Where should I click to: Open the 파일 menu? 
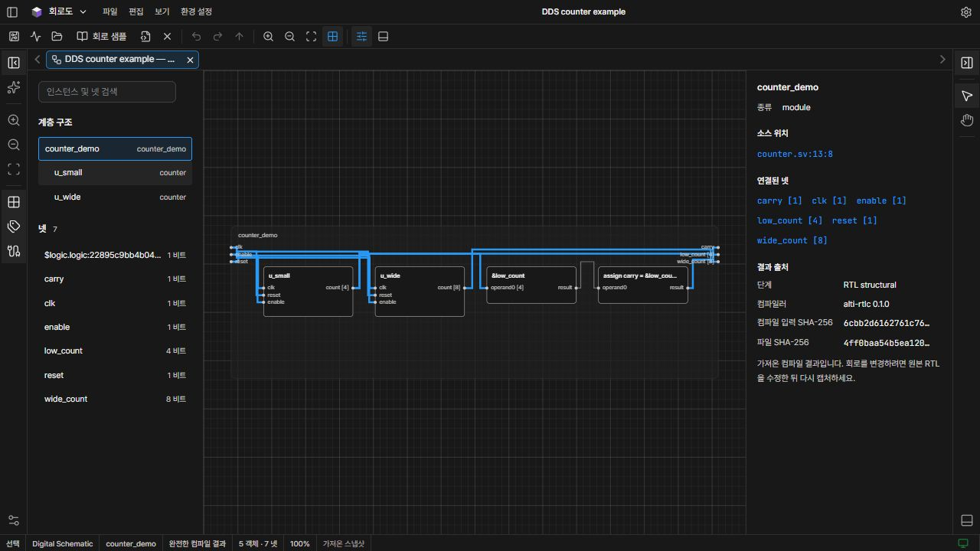(x=110, y=12)
